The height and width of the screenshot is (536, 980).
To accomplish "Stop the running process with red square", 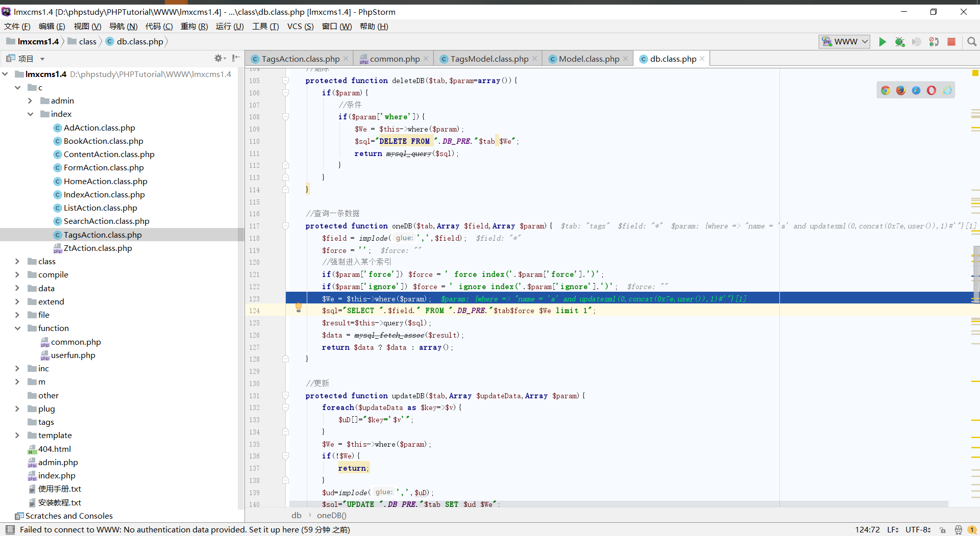I will (x=951, y=42).
